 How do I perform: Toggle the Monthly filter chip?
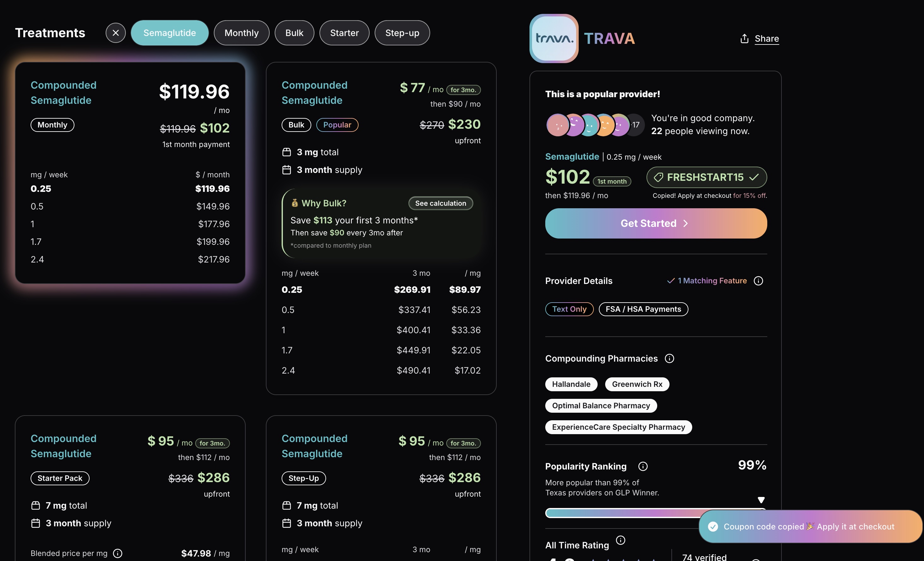(242, 33)
